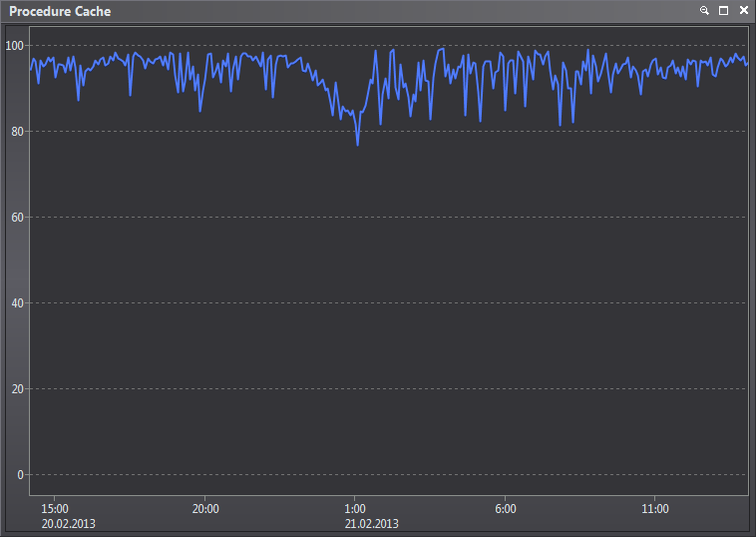Click the 80 label on the y-axis

(x=17, y=131)
